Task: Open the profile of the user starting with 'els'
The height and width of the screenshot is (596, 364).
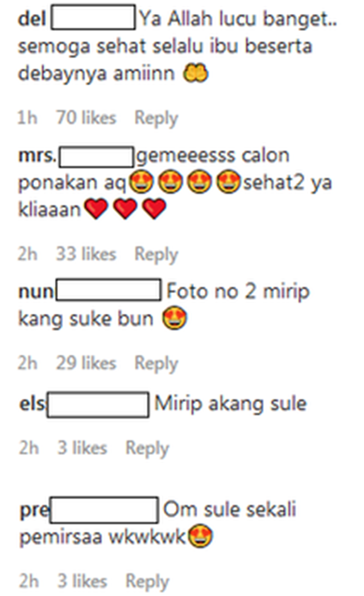Action: click(x=84, y=404)
